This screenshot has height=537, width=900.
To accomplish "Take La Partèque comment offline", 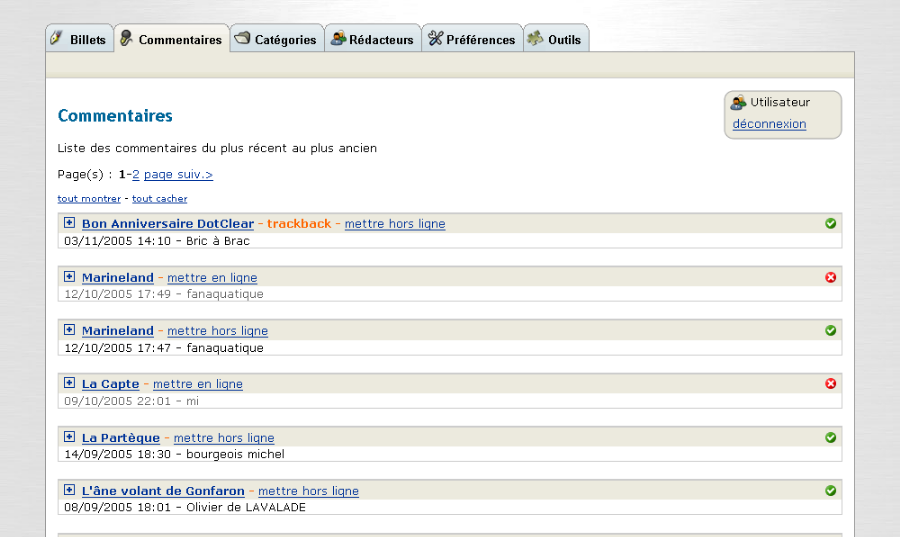I will (x=223, y=438).
